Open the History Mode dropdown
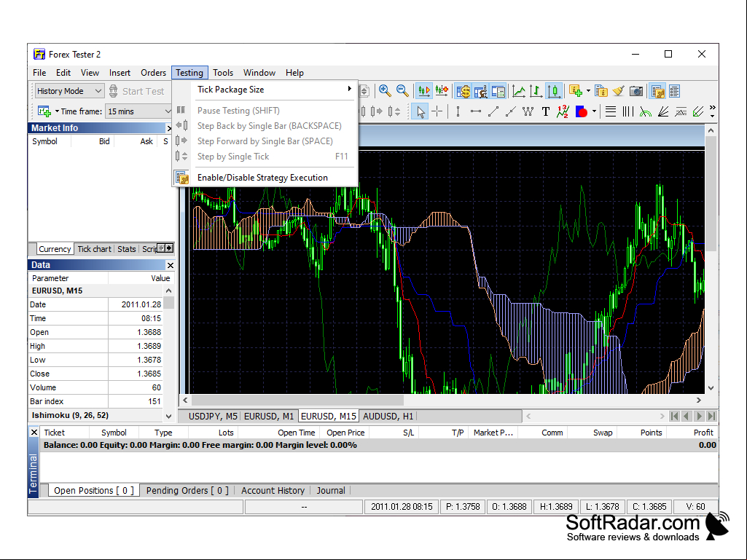This screenshot has width=747, height=560. tap(69, 91)
